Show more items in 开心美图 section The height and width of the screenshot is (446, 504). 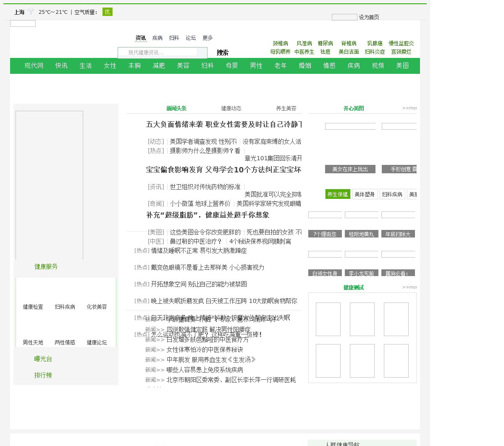pyautogui.click(x=409, y=108)
